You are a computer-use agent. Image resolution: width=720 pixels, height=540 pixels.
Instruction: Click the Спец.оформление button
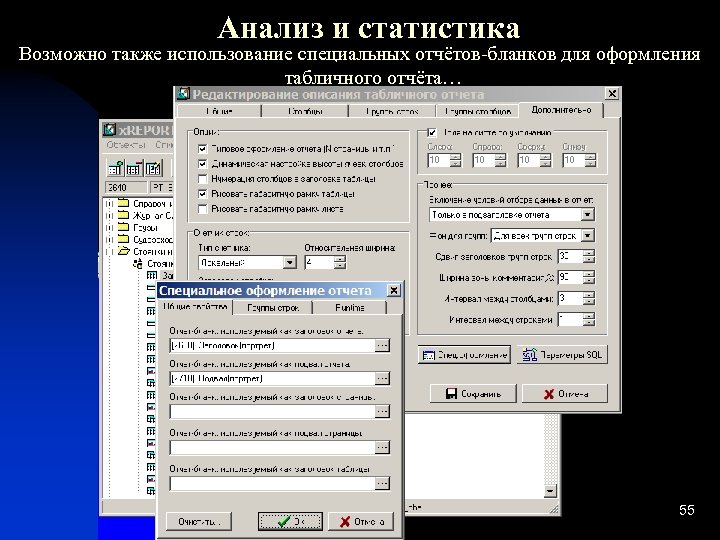pyautogui.click(x=464, y=355)
